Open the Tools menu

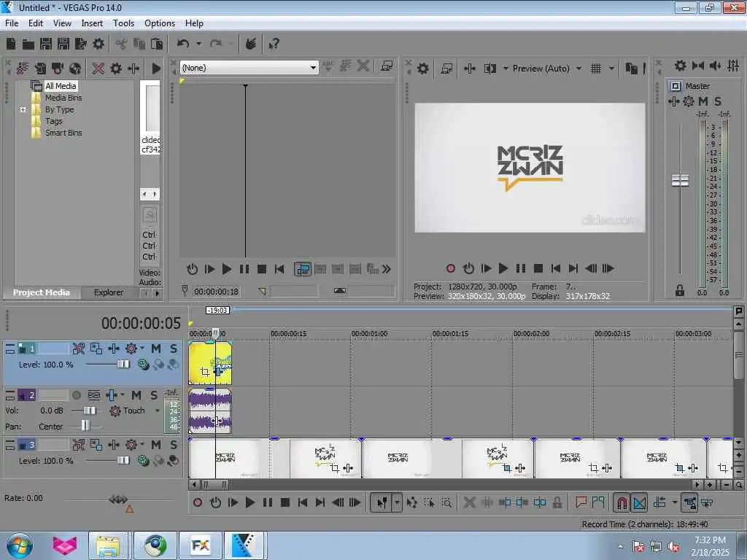[x=123, y=23]
